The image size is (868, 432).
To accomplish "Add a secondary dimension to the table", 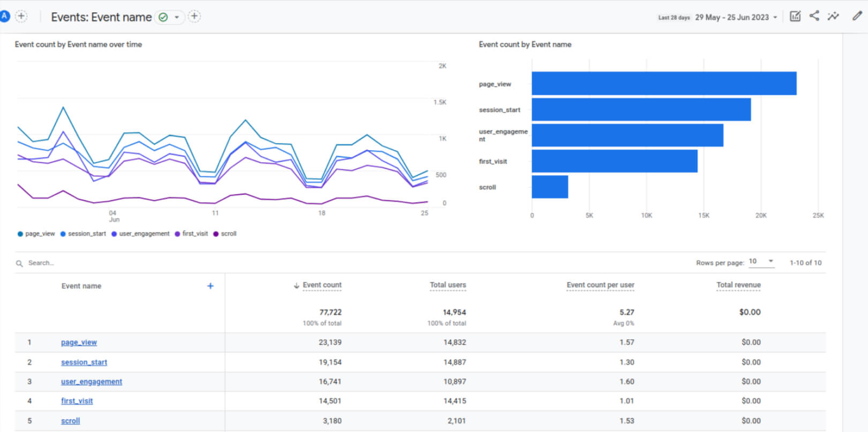I will point(211,286).
